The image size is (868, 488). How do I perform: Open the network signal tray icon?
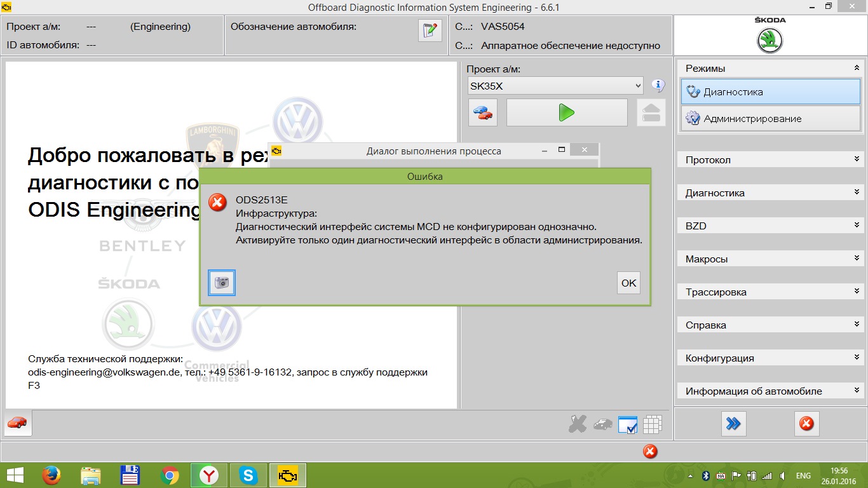pyautogui.click(x=767, y=475)
